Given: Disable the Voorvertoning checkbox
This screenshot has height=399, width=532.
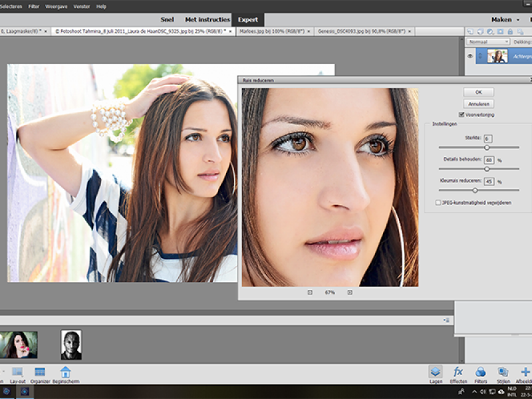Looking at the screenshot, I should point(462,114).
